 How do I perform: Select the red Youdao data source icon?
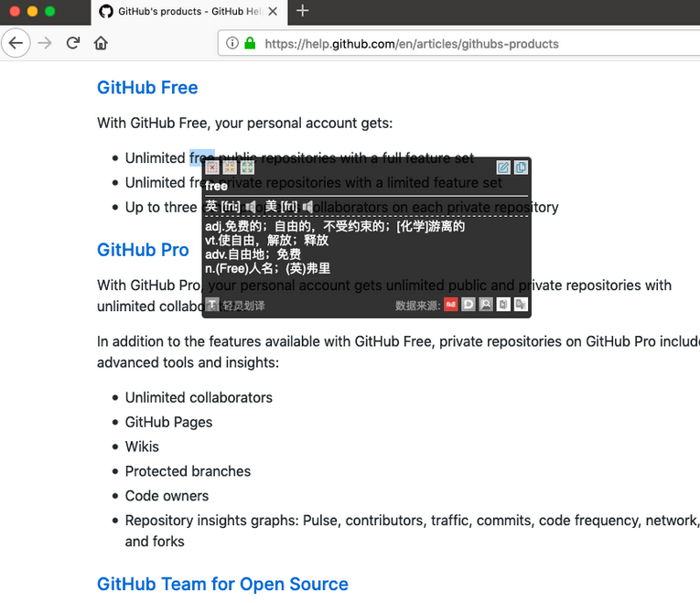[x=451, y=305]
